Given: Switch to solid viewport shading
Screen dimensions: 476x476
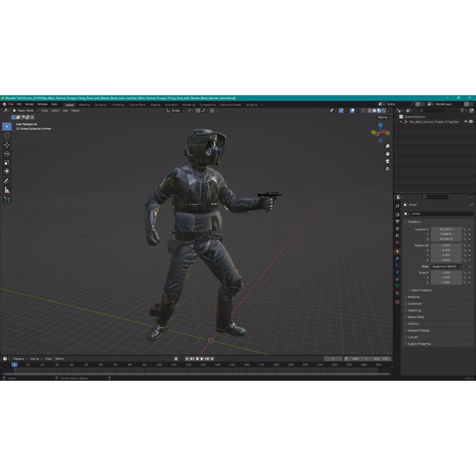Looking at the screenshot, I should point(374,111).
